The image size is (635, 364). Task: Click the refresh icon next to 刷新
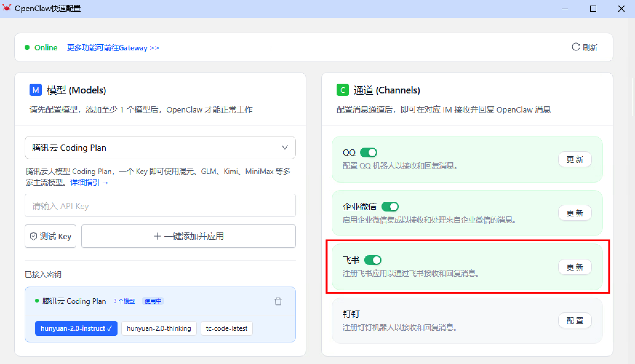tap(575, 47)
